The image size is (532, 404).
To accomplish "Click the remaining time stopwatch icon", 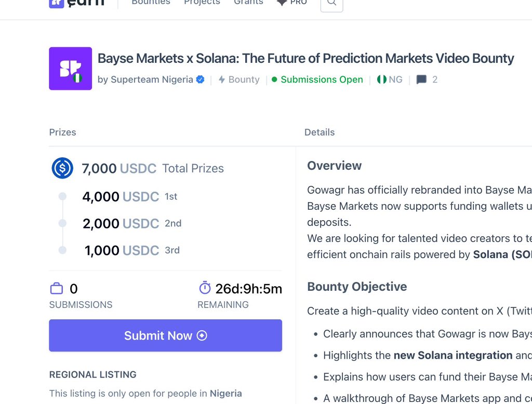I will pyautogui.click(x=205, y=288).
